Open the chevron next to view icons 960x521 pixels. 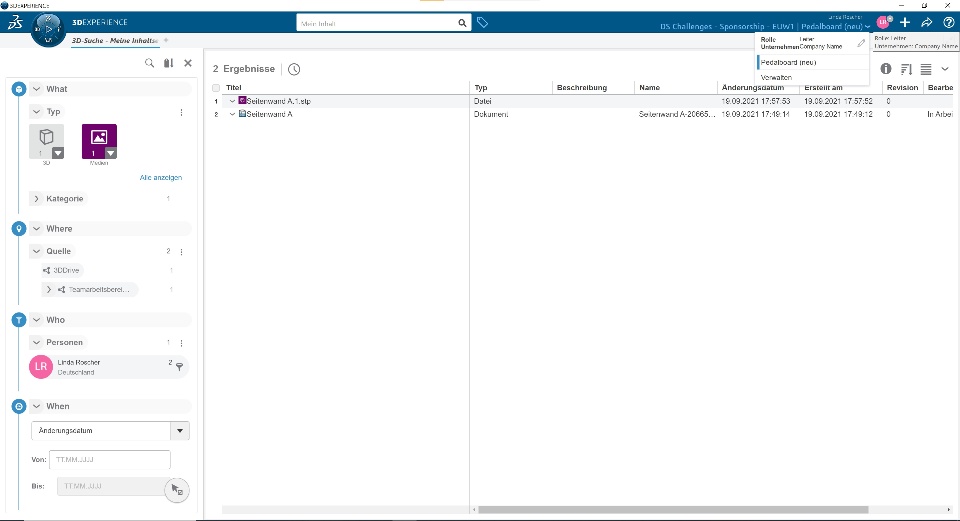[945, 69]
